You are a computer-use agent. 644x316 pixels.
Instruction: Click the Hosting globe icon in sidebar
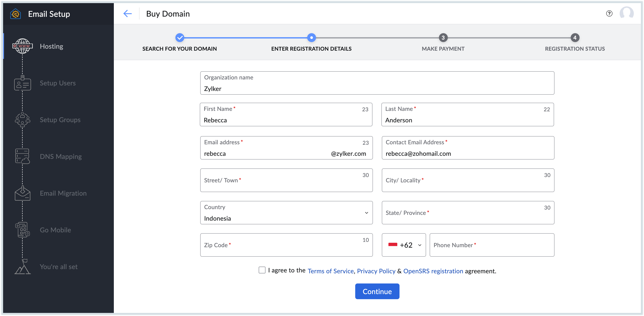(x=23, y=46)
